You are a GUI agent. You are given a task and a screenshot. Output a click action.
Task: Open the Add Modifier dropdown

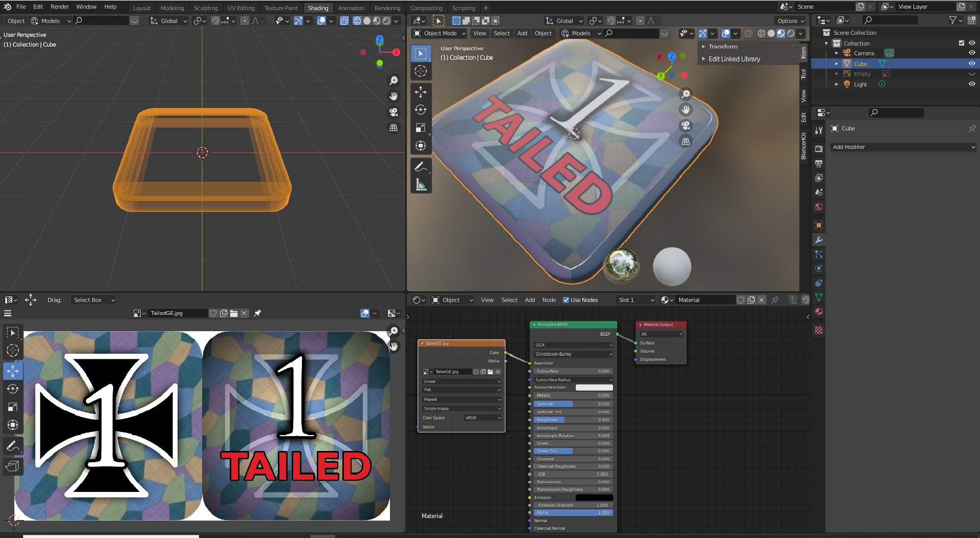tap(903, 147)
